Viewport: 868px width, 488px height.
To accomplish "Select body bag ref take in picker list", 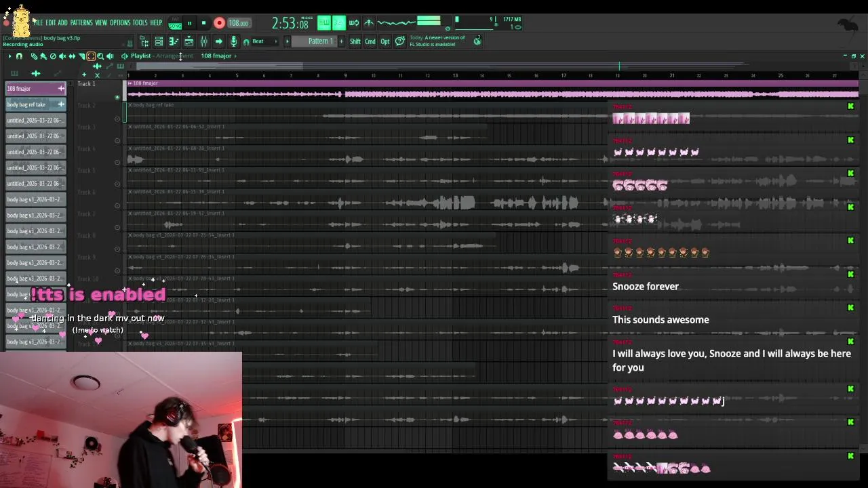I will (x=36, y=104).
